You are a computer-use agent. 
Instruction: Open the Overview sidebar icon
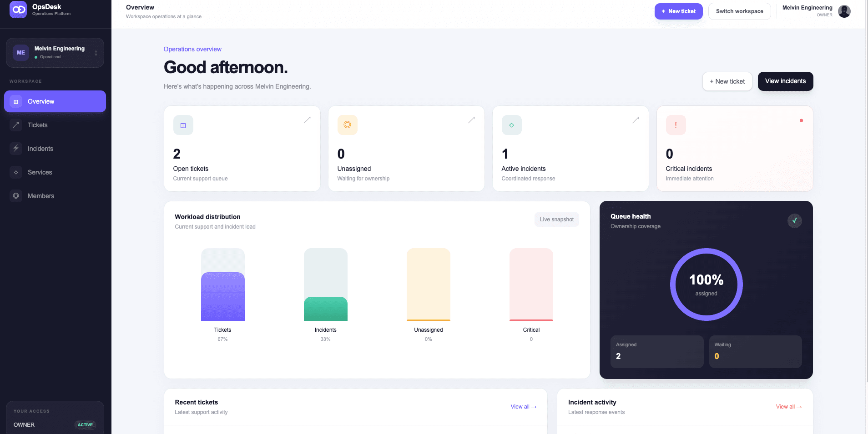(16, 101)
